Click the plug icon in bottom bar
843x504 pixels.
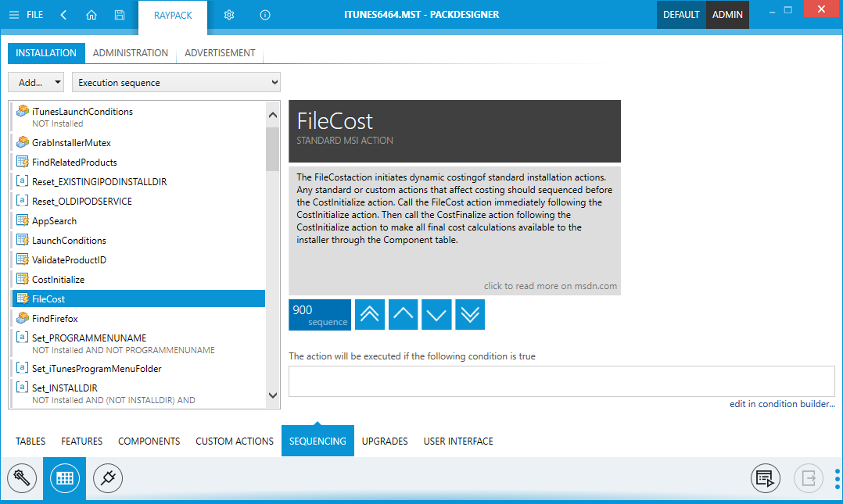point(108,477)
